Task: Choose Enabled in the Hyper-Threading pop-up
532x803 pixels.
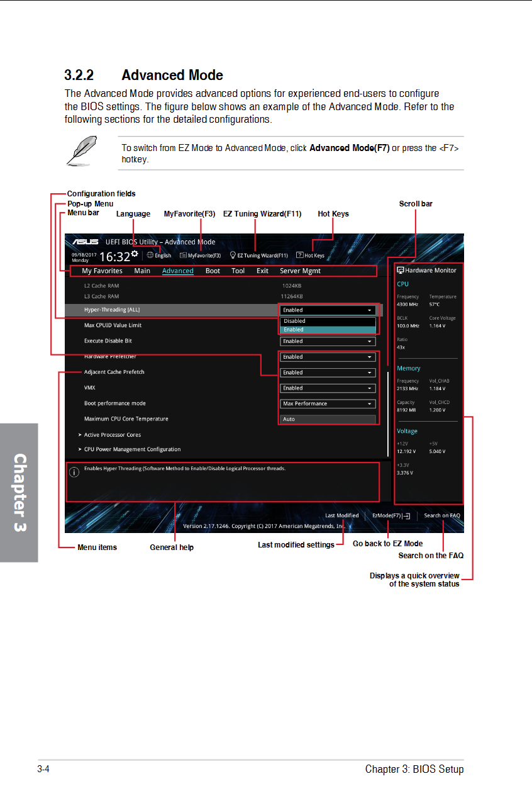Action: 328,329
